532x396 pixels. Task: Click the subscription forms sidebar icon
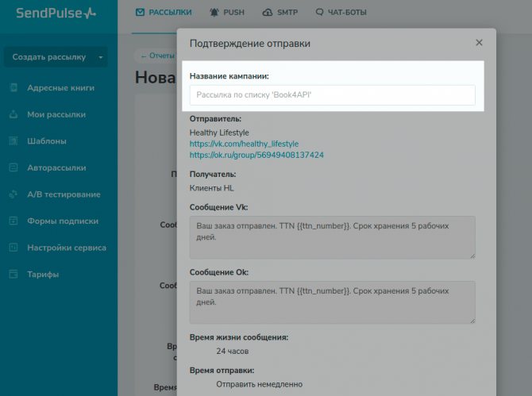[13, 221]
